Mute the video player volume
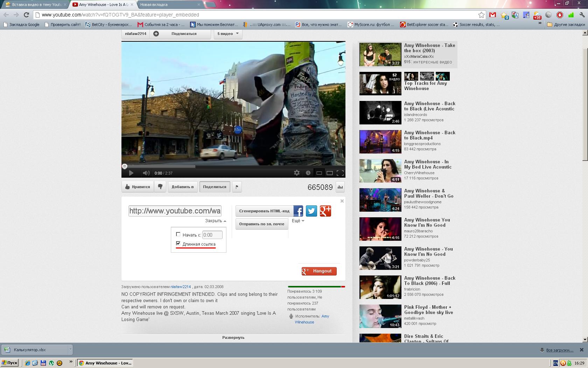Screen dimensions: 588x368 click(146, 173)
